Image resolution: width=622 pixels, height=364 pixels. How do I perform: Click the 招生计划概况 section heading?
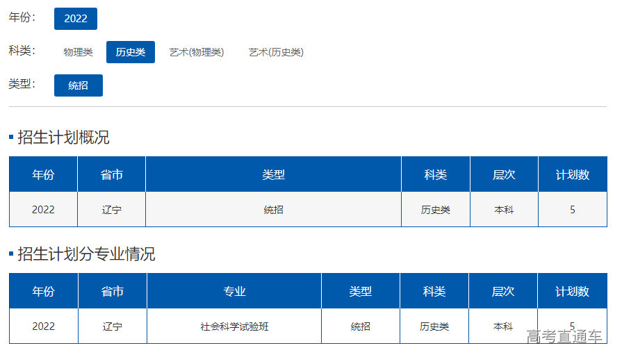63,138
